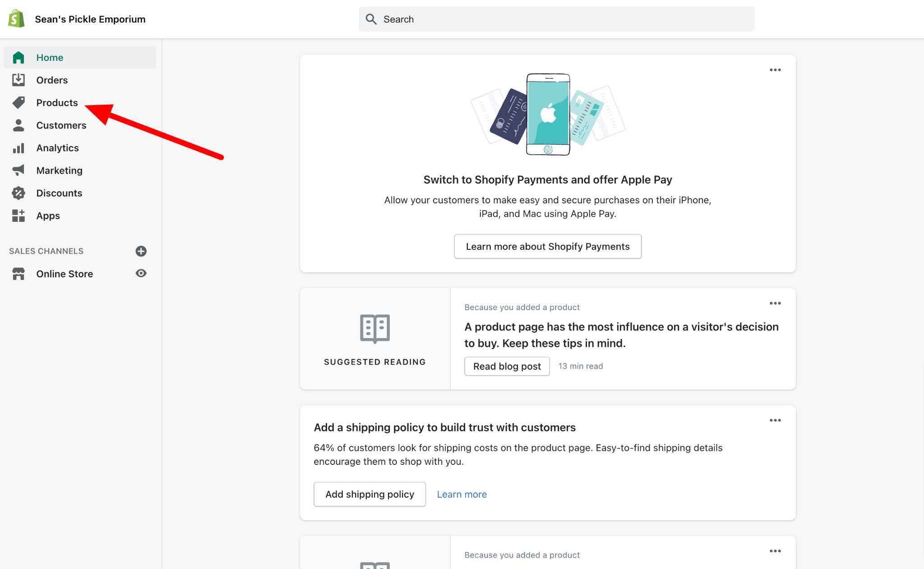924x569 pixels.
Task: Open the suggested reading card options menu
Action: coord(775,303)
